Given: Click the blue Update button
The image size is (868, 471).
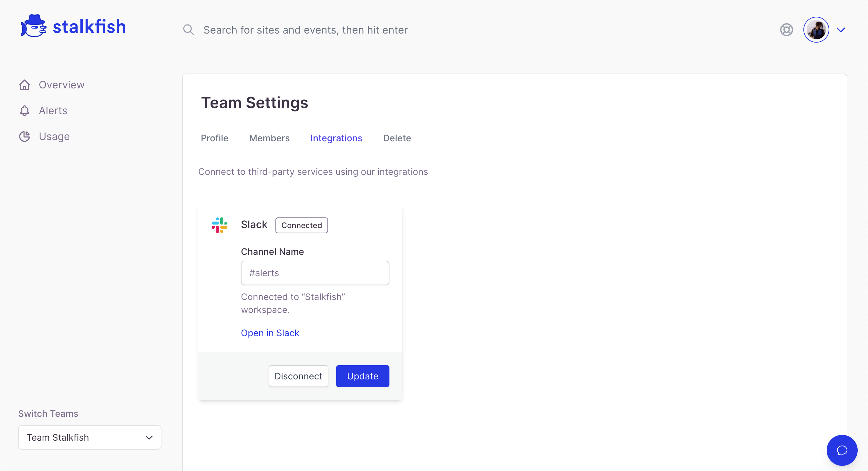Looking at the screenshot, I should [362, 376].
